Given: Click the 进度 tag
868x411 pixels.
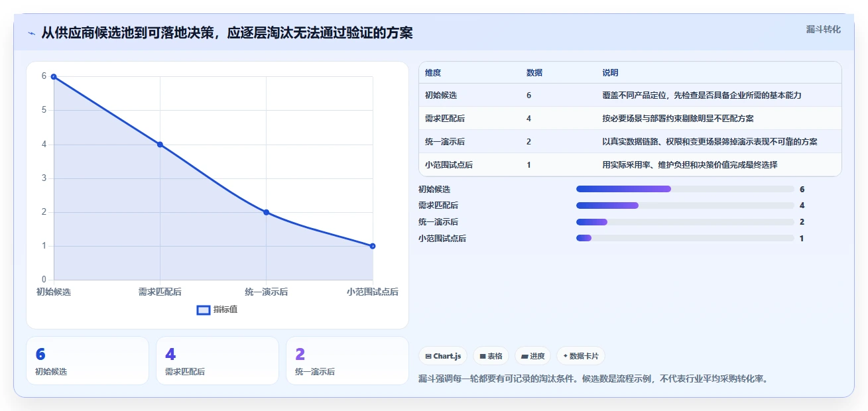Looking at the screenshot, I should coord(532,356).
